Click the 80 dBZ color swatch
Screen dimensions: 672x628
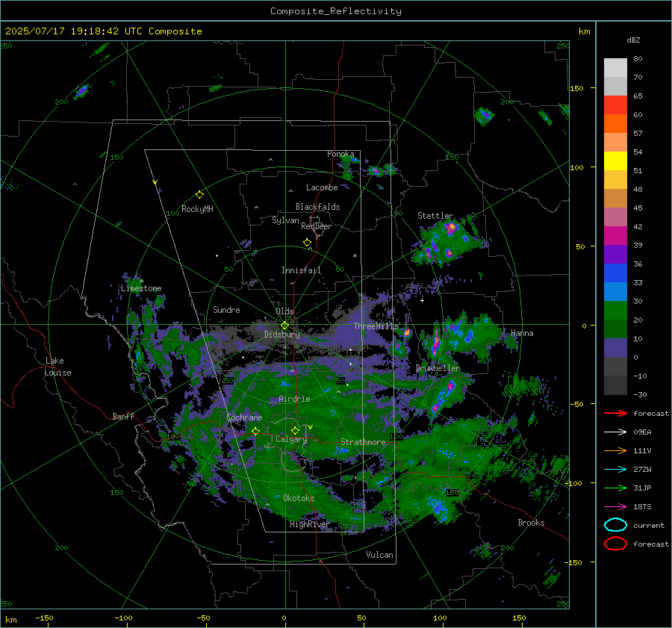click(x=615, y=67)
